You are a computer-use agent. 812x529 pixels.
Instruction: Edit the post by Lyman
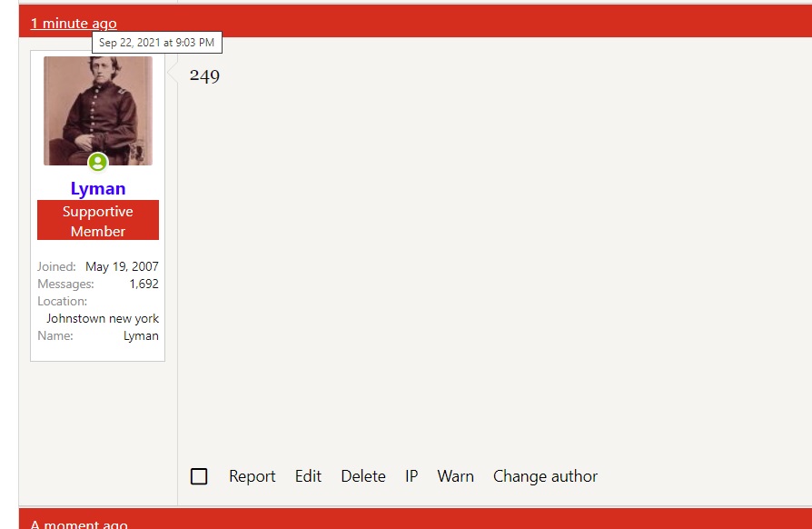point(308,476)
